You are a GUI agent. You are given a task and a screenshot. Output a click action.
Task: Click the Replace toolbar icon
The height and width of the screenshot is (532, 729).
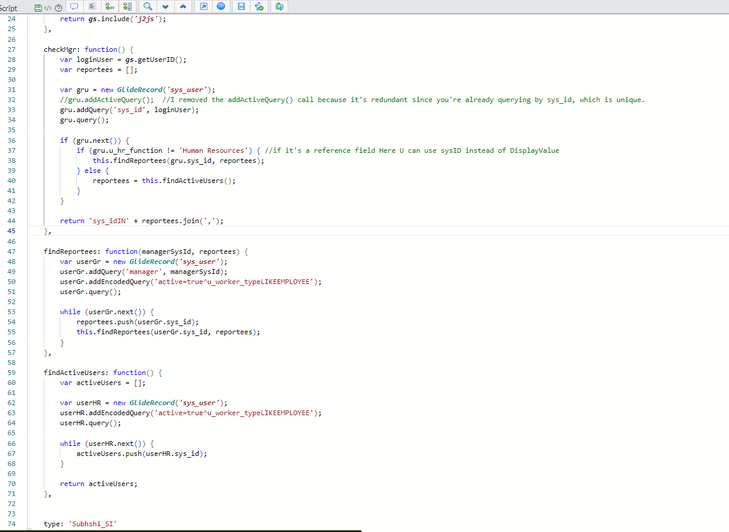[110, 7]
